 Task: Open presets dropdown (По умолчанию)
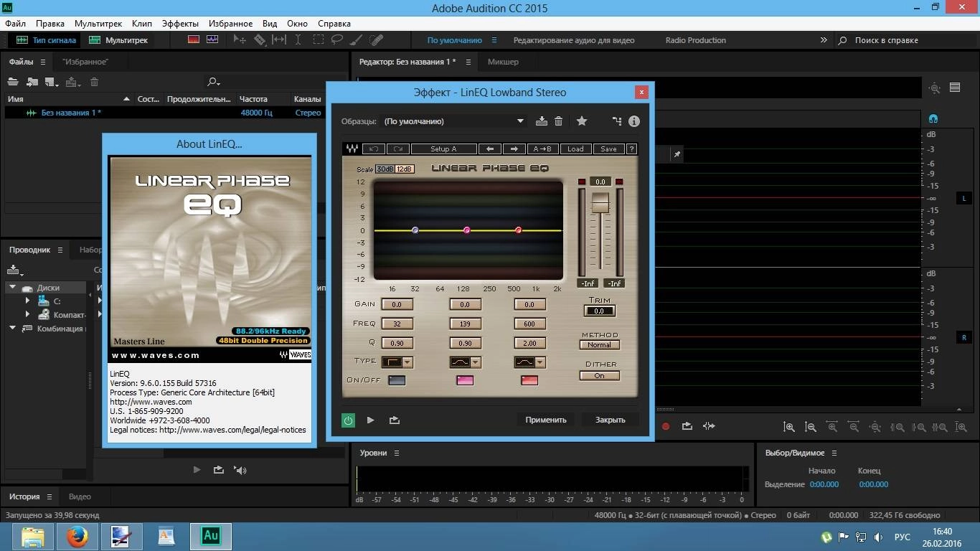(x=453, y=121)
